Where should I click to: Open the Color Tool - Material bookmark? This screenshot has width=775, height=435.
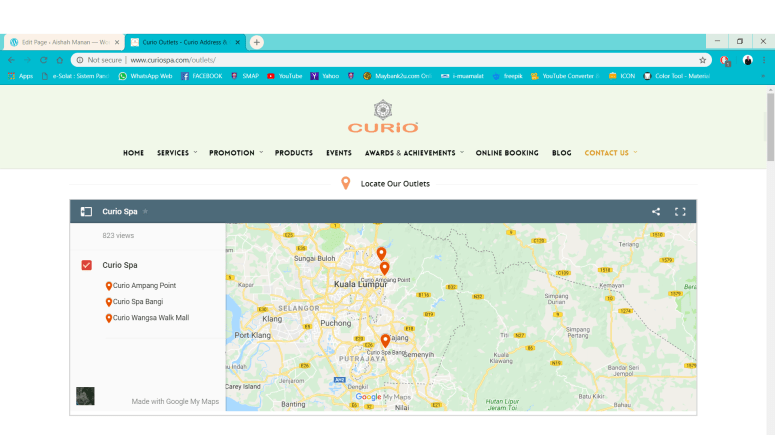677,76
